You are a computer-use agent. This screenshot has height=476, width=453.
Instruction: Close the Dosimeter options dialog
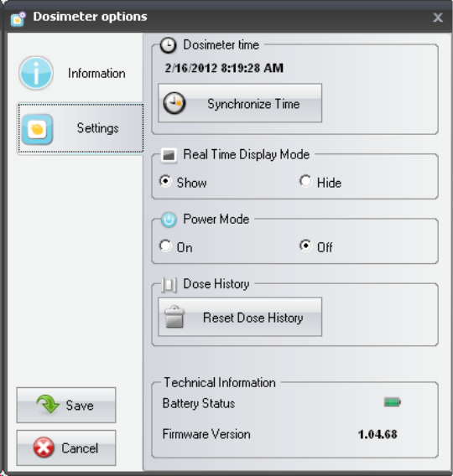click(438, 18)
